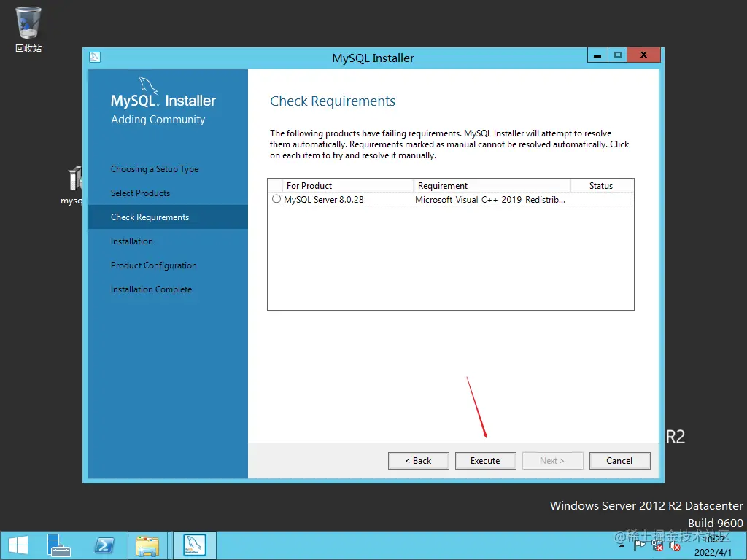Select the Microsoft Visual C++ 2019 Redistributable requirement
Viewport: 747px width, 560px height.
click(489, 200)
